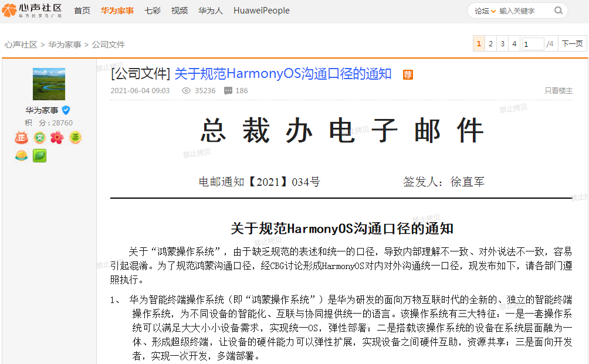This screenshot has width=589, height=364.
Task: Click 下一页 to go to next page
Action: click(572, 44)
